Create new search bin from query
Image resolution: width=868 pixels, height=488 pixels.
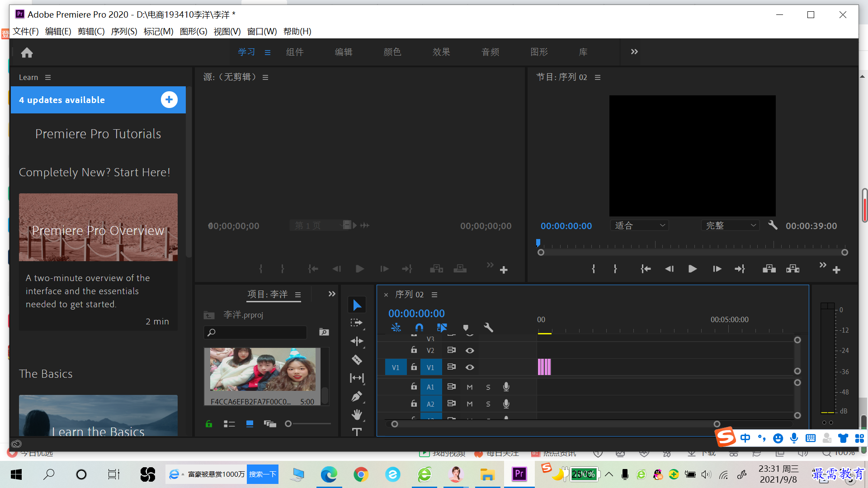point(324,332)
